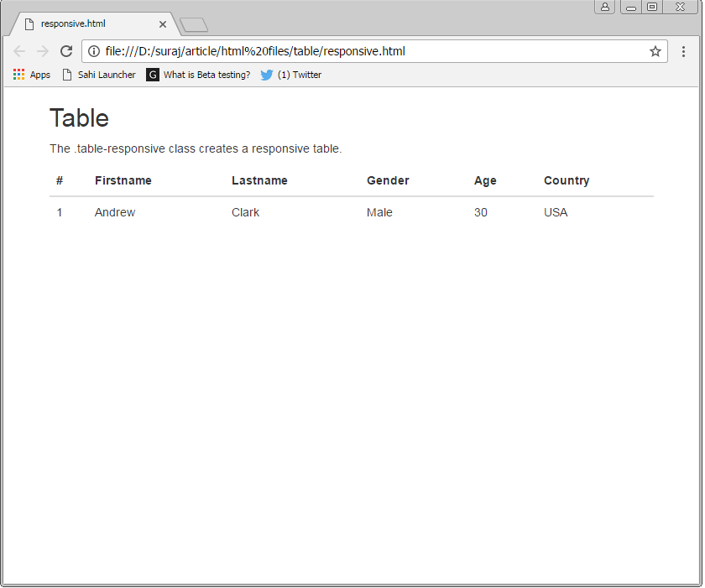Open a new tab button

point(194,24)
